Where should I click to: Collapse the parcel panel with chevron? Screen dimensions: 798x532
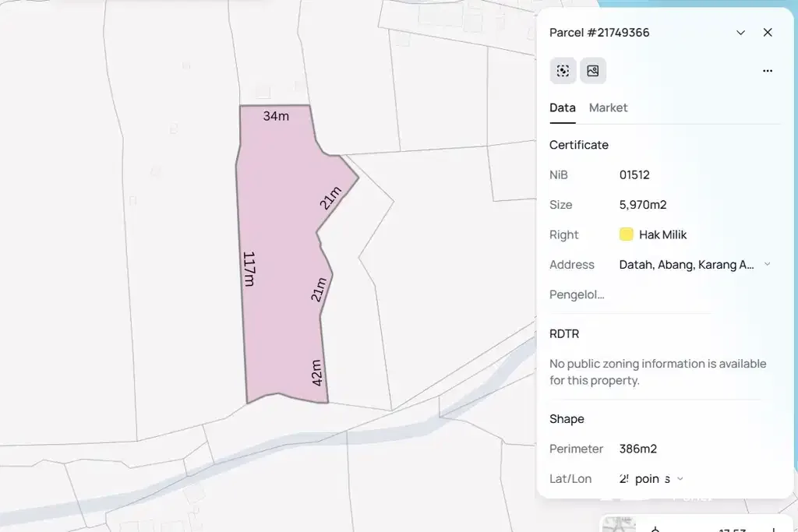(x=740, y=33)
